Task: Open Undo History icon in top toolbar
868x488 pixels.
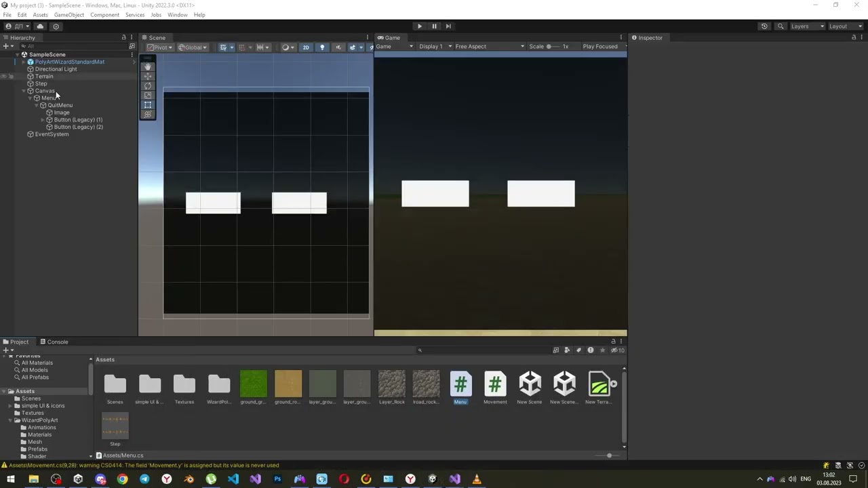Action: click(x=764, y=26)
